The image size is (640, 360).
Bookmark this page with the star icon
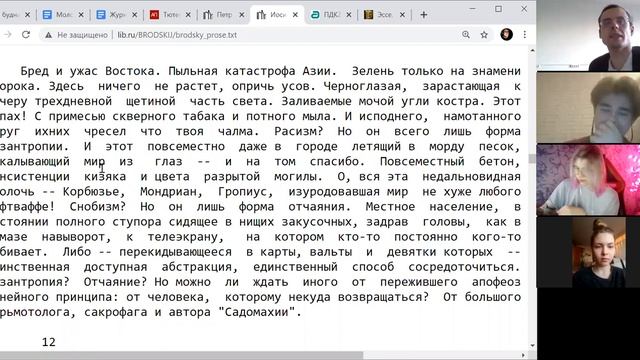click(x=484, y=35)
